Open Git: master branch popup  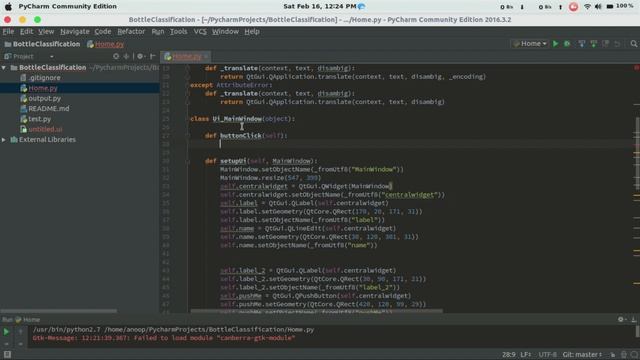point(582,355)
